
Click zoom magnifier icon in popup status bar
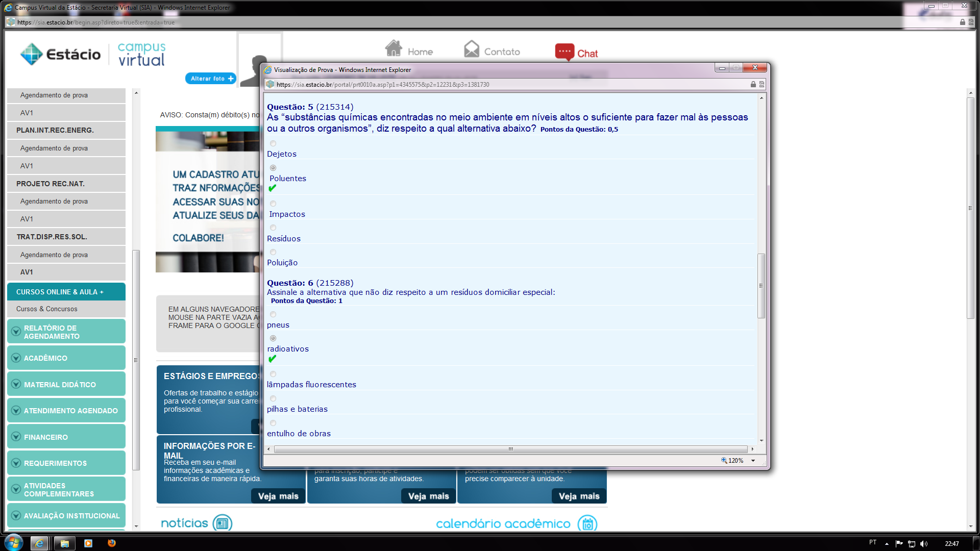pos(724,460)
